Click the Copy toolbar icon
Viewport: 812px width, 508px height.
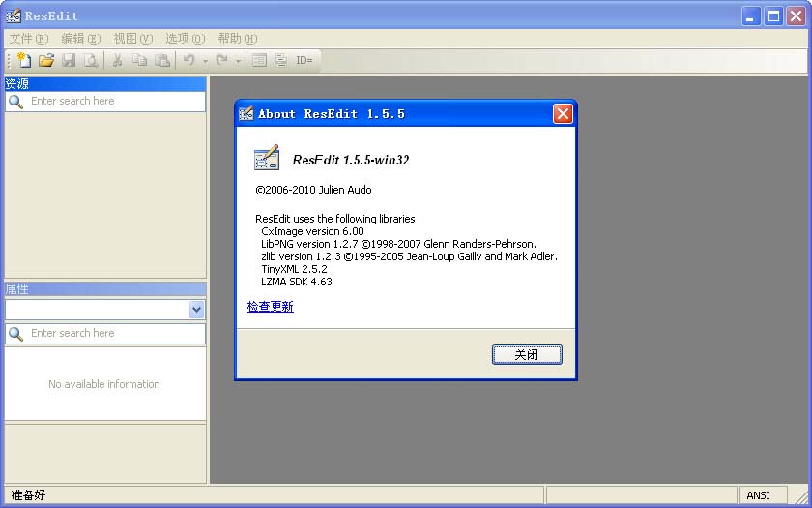click(x=140, y=60)
